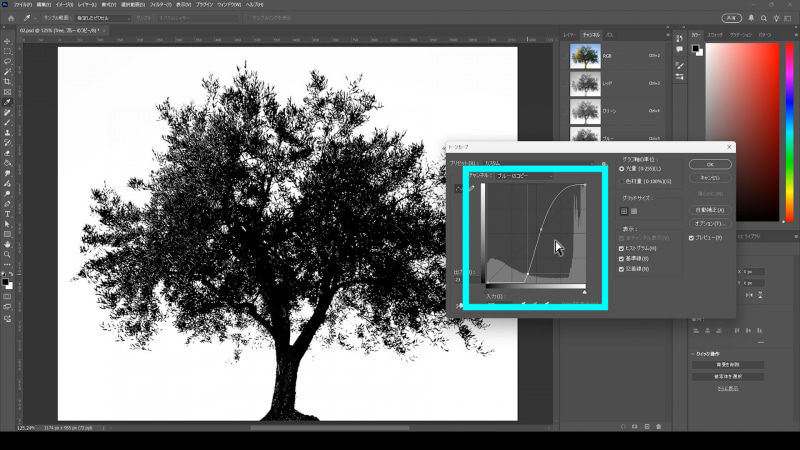The height and width of the screenshot is (450, 800).
Task: Select the Eyedropper tool in toolbar
Action: click(x=7, y=103)
